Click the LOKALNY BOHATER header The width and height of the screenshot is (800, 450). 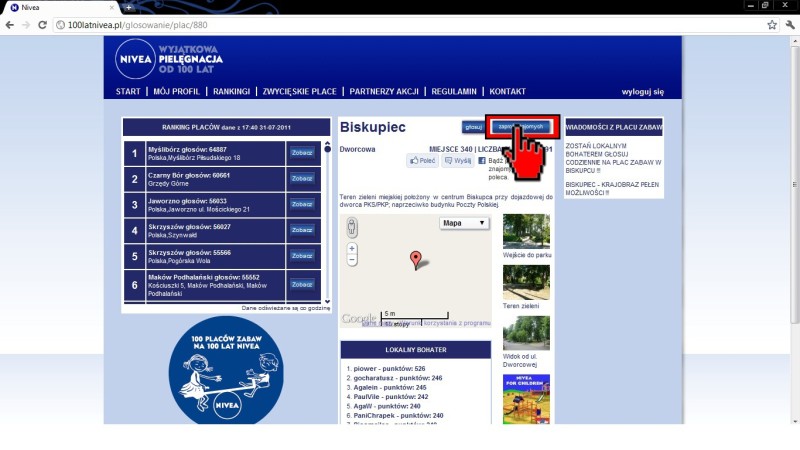[416, 350]
